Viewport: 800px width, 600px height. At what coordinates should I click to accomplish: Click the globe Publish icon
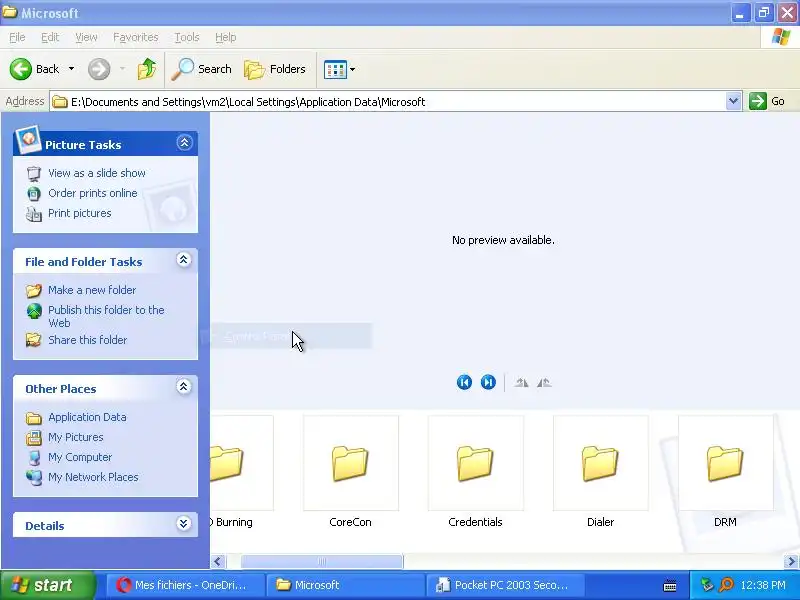(34, 311)
